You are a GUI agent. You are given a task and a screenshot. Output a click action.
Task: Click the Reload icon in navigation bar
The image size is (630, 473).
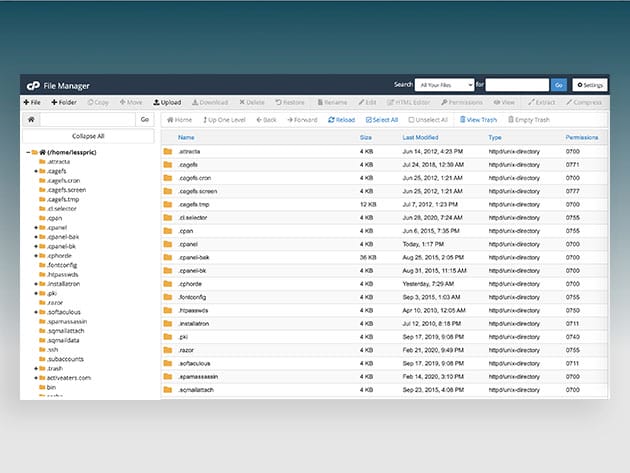coord(341,120)
